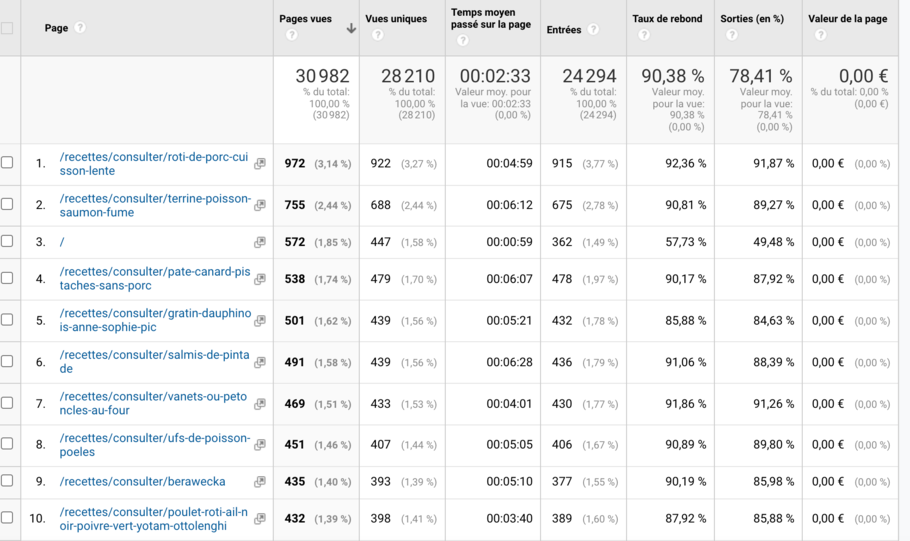
Task: Open salmis-de-pintade recipe page link
Action: point(155,361)
